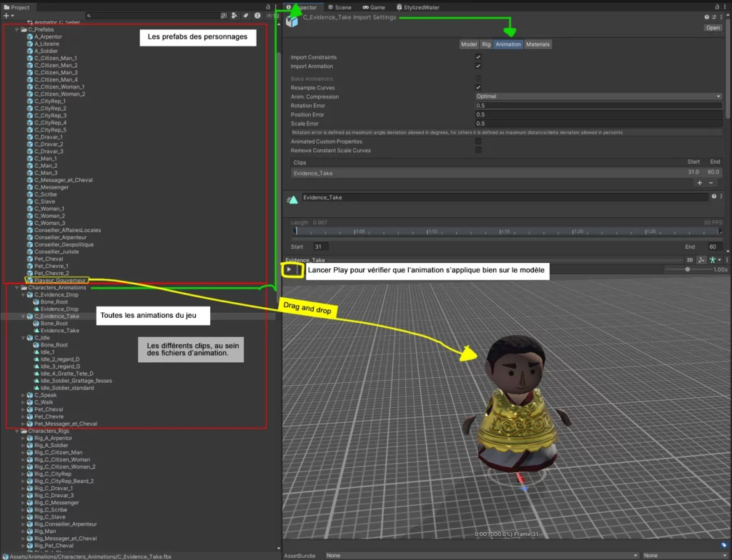The height and width of the screenshot is (560, 732).
Task: Select the Model import tab
Action: pyautogui.click(x=469, y=44)
